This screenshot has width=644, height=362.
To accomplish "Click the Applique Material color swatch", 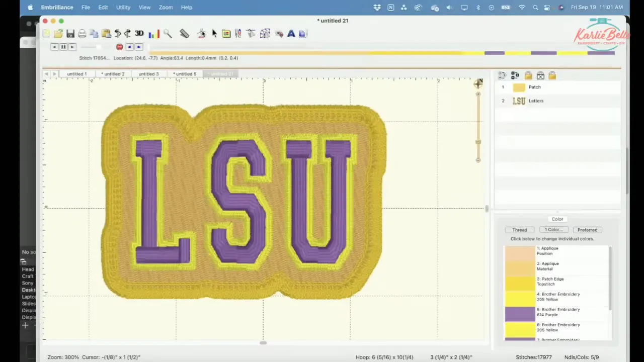I will coord(520,268).
